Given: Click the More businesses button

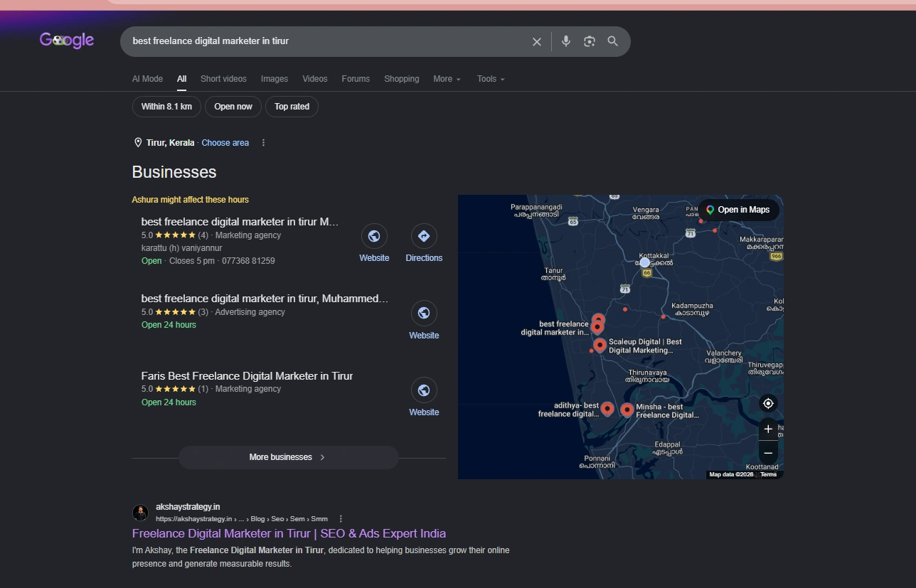Looking at the screenshot, I should click(288, 457).
